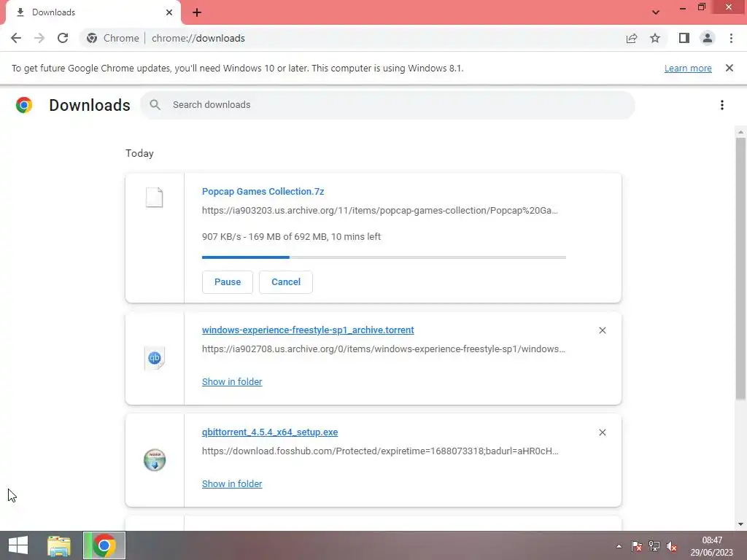Open the Action Center flag icon
This screenshot has width=747, height=560.
click(x=636, y=546)
